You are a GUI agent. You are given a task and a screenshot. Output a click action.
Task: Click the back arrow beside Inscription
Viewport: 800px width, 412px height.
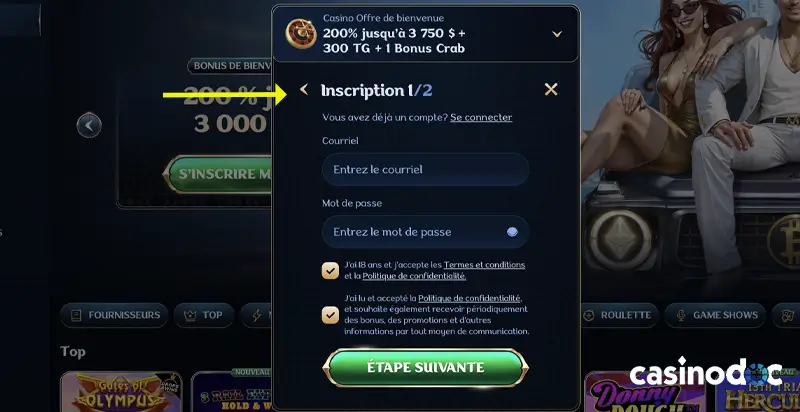pyautogui.click(x=304, y=90)
